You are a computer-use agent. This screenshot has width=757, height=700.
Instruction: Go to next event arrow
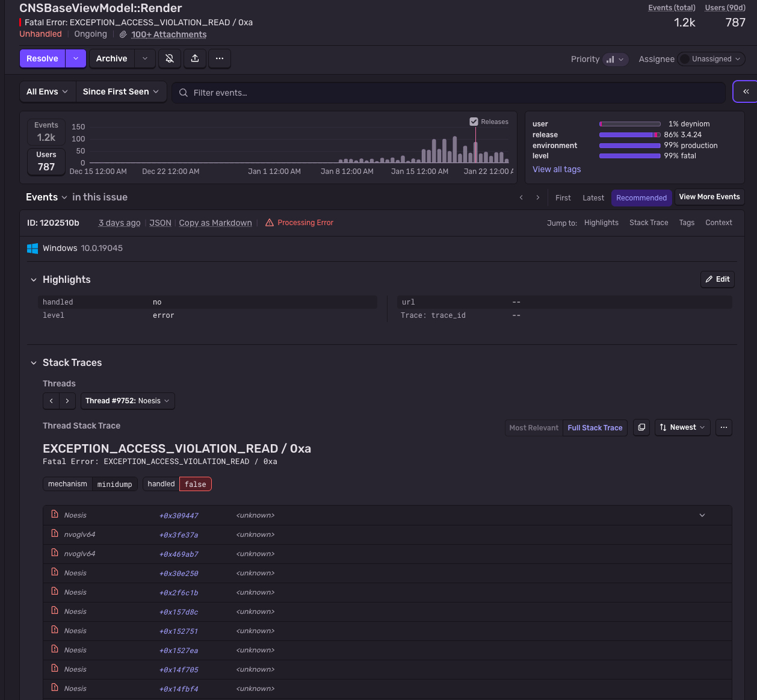(538, 197)
